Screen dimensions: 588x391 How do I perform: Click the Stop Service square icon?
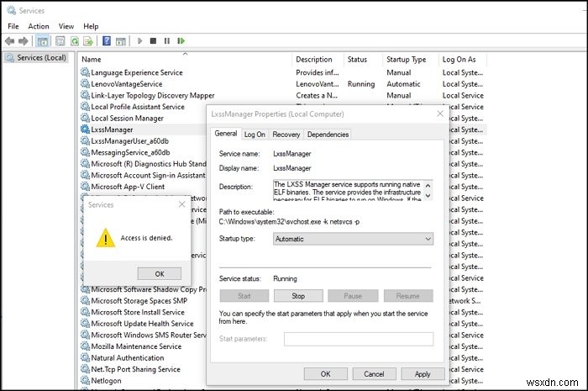[153, 40]
